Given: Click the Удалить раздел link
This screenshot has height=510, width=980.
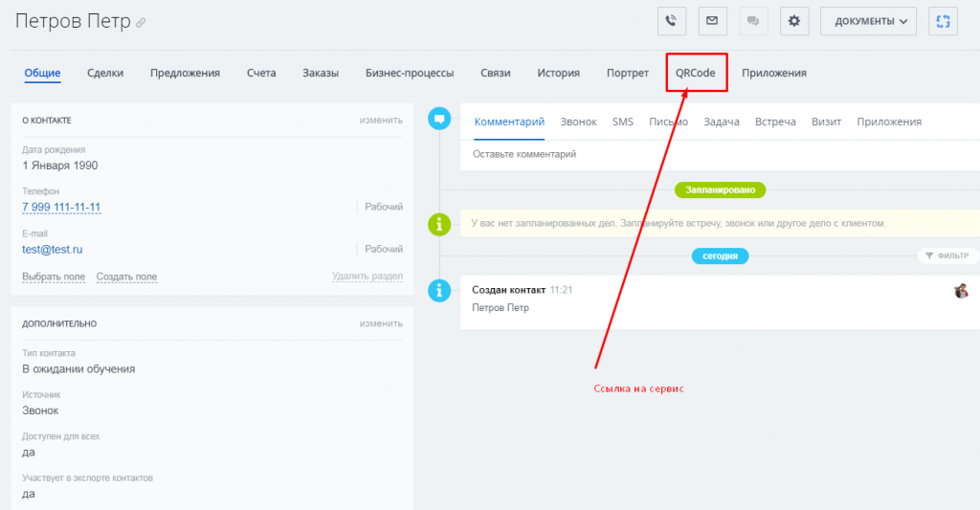Looking at the screenshot, I should pos(367,276).
